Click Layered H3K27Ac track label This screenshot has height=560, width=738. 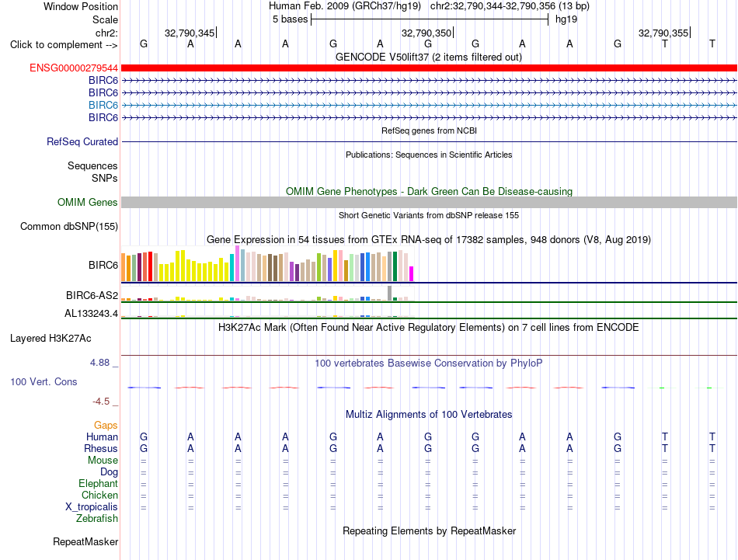pyautogui.click(x=50, y=339)
